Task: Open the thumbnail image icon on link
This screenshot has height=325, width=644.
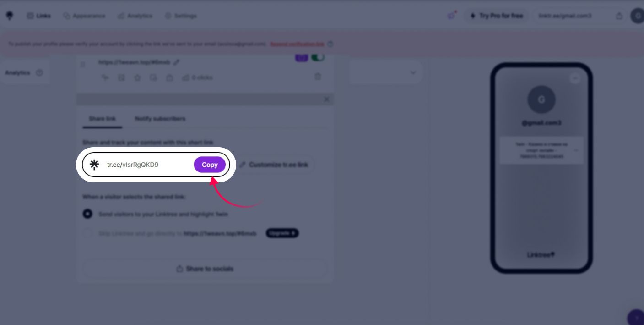Action: (121, 77)
